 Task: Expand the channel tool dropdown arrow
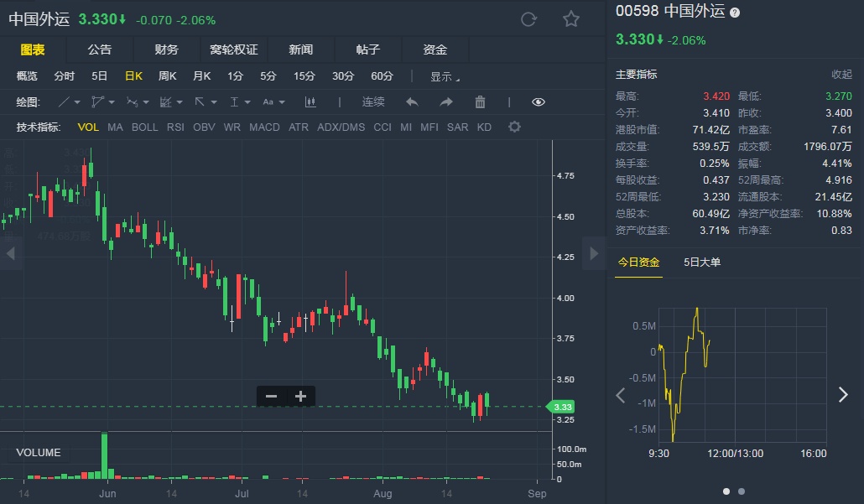(x=179, y=102)
